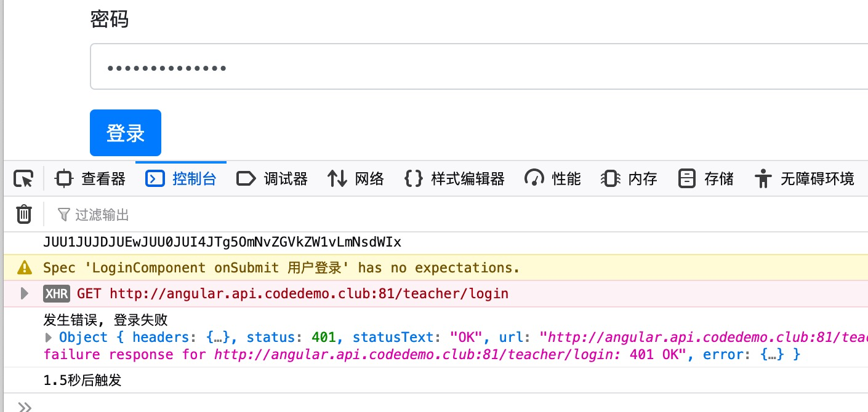Screen dimensions: 868x412
Task: Click the 登录 login button
Action: click(126, 133)
